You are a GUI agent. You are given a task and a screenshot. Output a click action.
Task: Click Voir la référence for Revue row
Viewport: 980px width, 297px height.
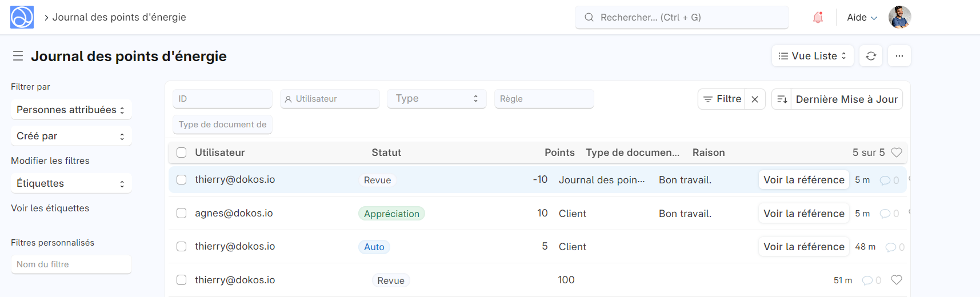pyautogui.click(x=804, y=180)
